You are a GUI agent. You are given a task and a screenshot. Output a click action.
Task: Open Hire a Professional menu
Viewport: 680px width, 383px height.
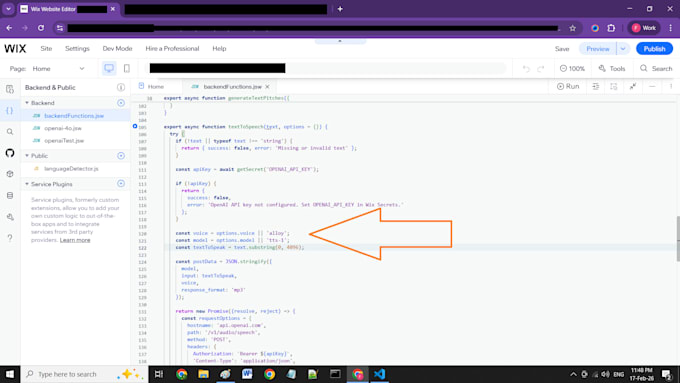click(172, 49)
